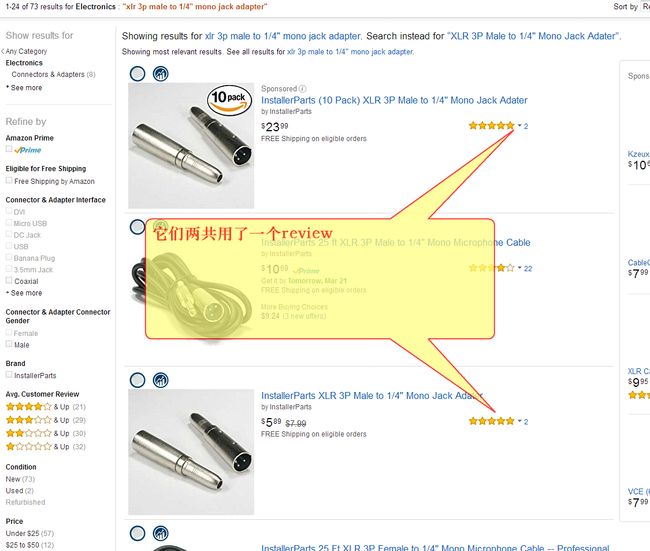Click the bar-chart icon above third product
This screenshot has height=551, width=650.
point(160,380)
